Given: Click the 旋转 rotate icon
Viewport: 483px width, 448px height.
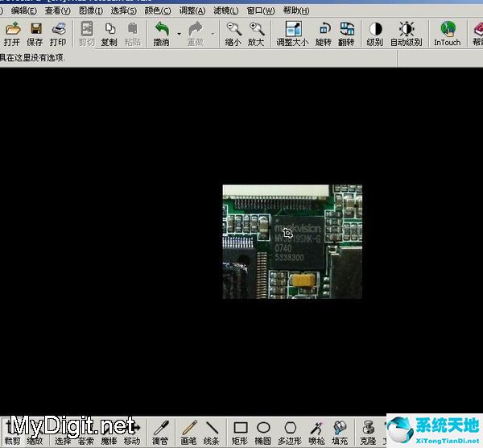Looking at the screenshot, I should [x=324, y=34].
